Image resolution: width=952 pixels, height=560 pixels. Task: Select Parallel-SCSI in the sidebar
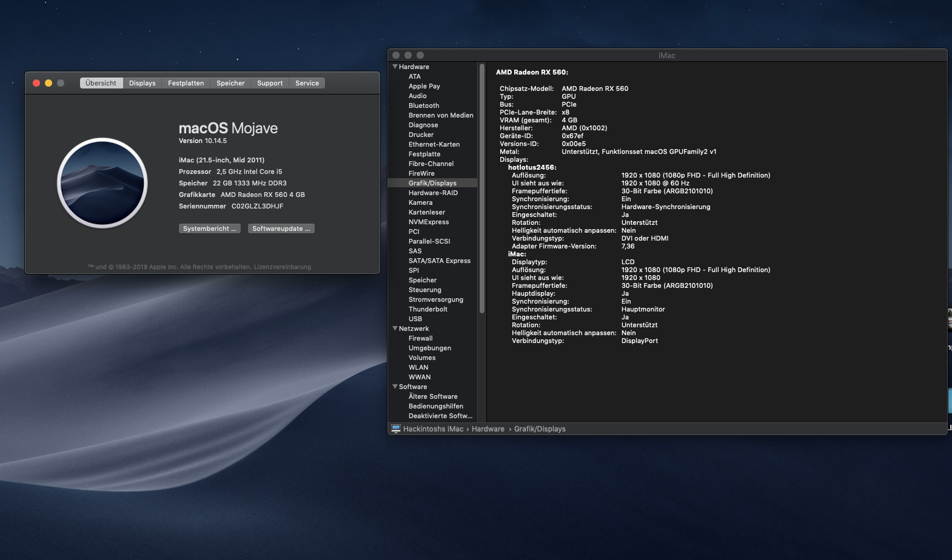[429, 241]
